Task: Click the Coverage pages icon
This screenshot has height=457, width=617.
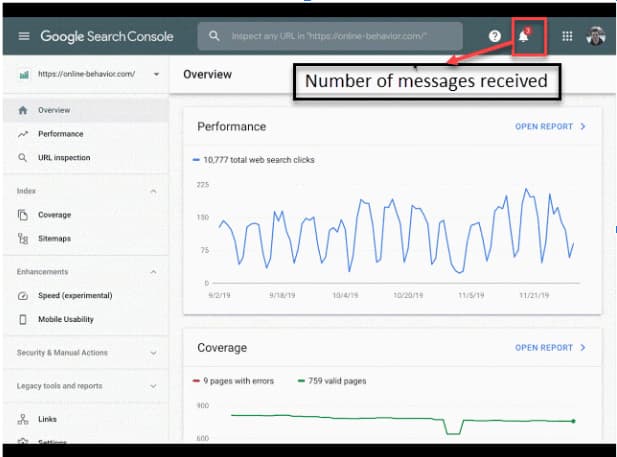Action: pyautogui.click(x=23, y=215)
